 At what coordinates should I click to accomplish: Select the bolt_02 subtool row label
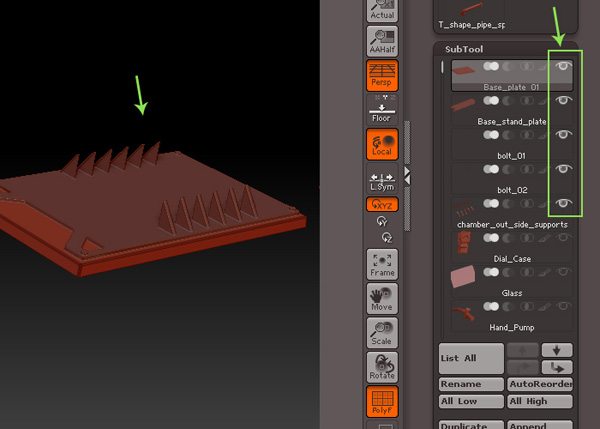[512, 190]
